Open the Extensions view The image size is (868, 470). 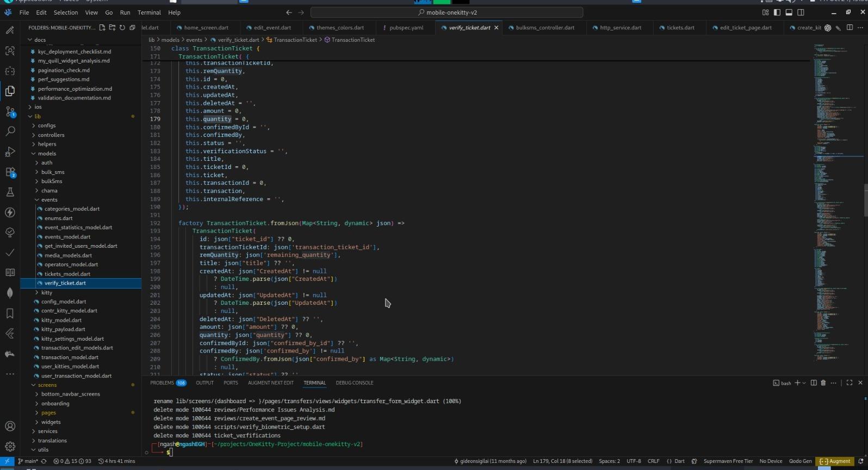[x=10, y=172]
